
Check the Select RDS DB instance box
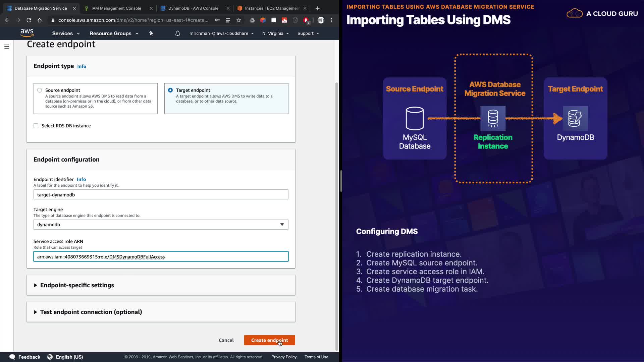(x=36, y=126)
